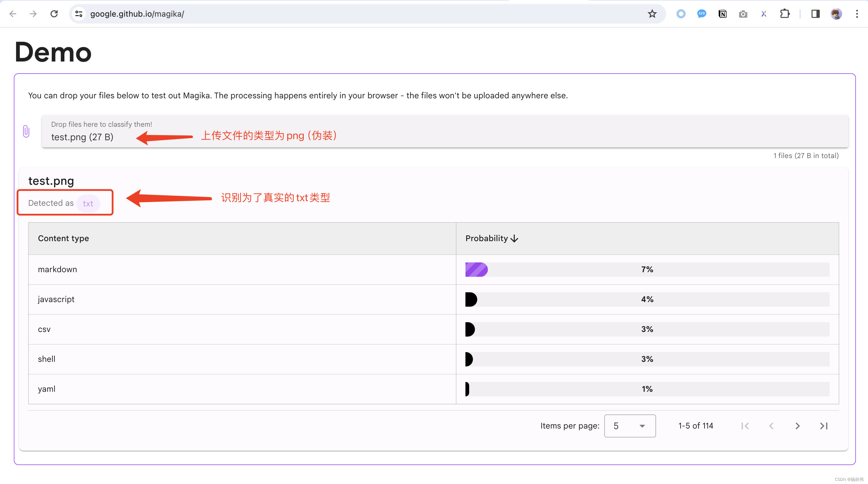Toggle the browser side panel icon
This screenshot has width=868, height=484.
coord(815,14)
